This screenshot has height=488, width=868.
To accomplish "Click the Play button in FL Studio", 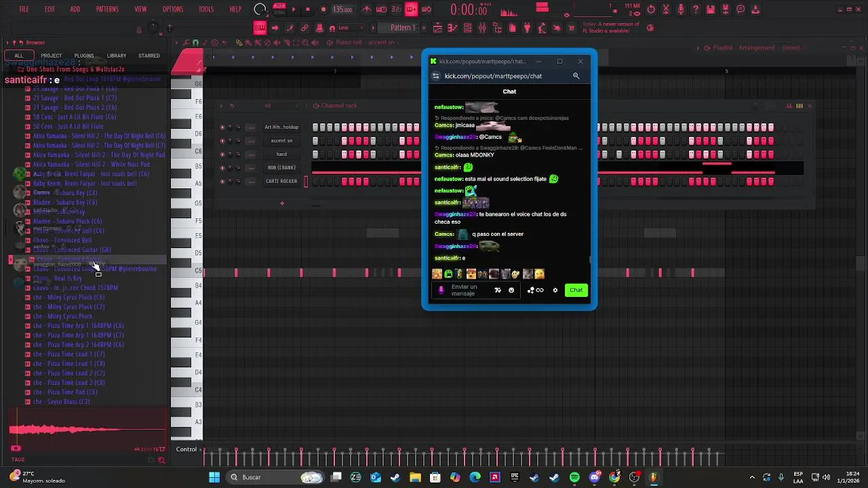I will 294,9.
